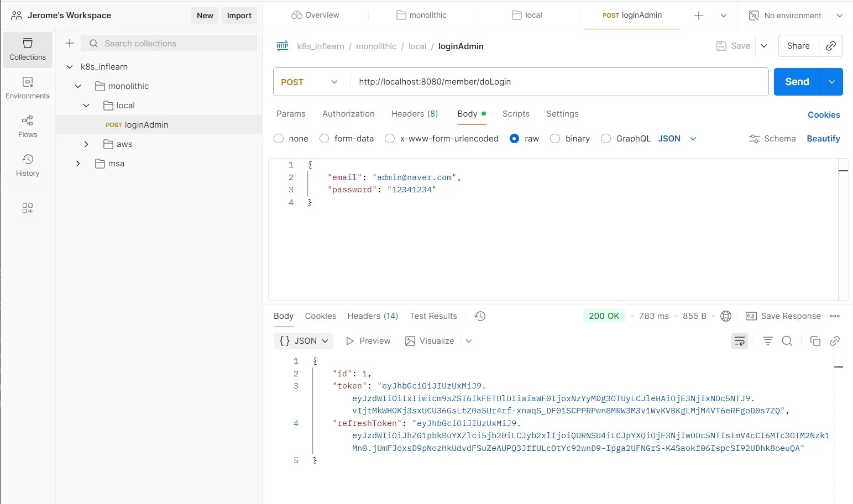
Task: Select the binary body type
Action: pyautogui.click(x=556, y=139)
